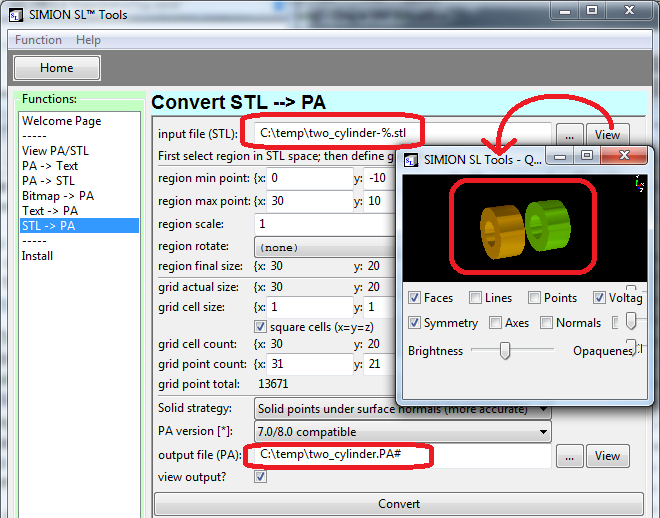Select View PA/STL function

(55, 151)
